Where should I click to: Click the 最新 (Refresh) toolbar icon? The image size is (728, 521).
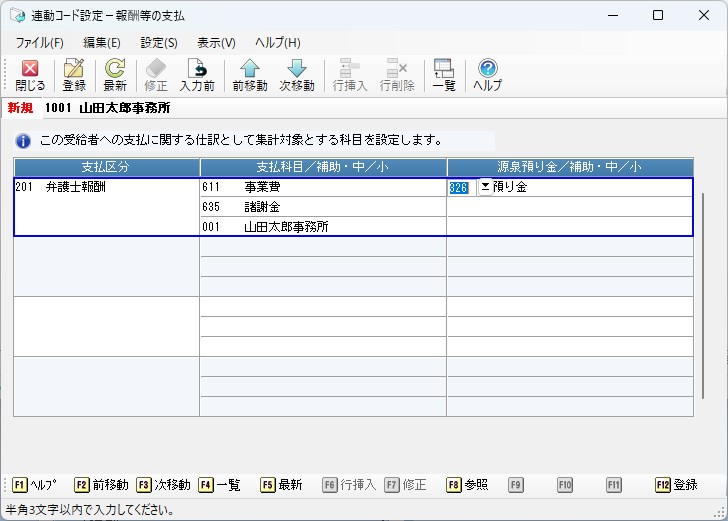pyautogui.click(x=115, y=75)
